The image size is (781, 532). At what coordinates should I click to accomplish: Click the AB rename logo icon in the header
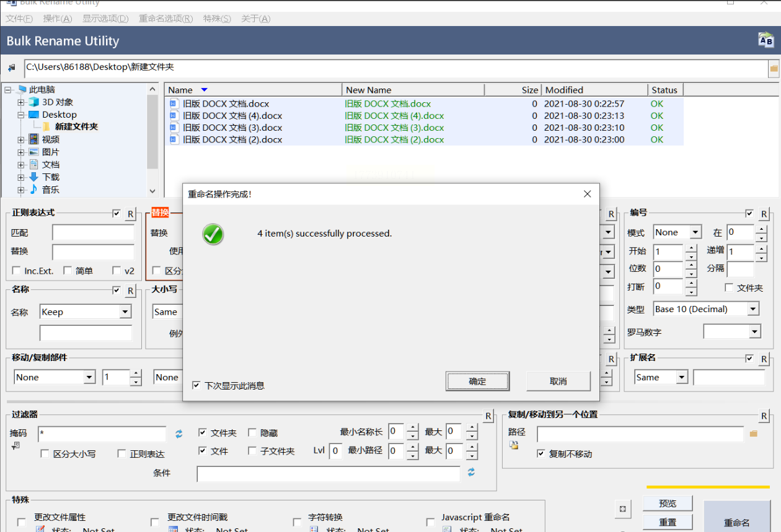pos(766,41)
